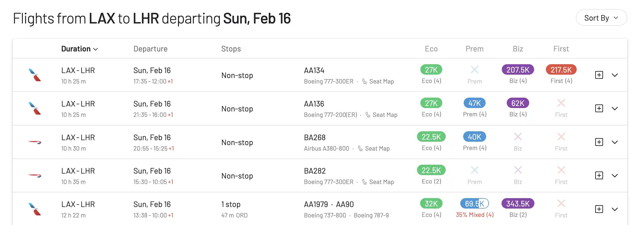Select 47K Prem fare on AA136
Image resolution: width=644 pixels, height=225 pixels.
click(x=474, y=103)
